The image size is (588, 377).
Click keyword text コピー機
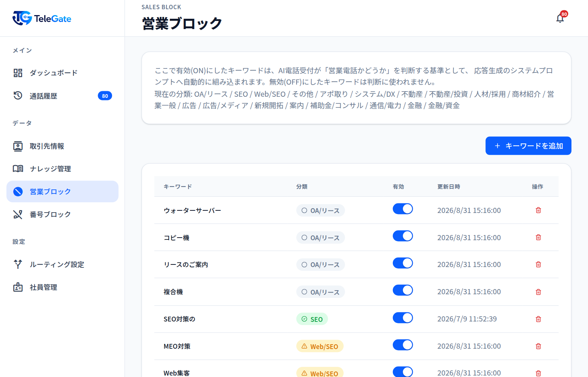[176, 238]
